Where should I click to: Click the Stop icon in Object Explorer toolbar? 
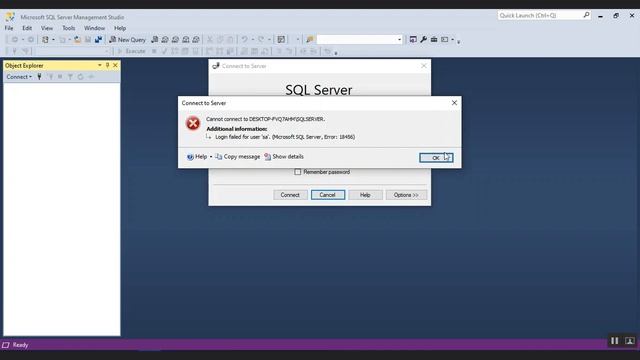pyautogui.click(x=60, y=77)
